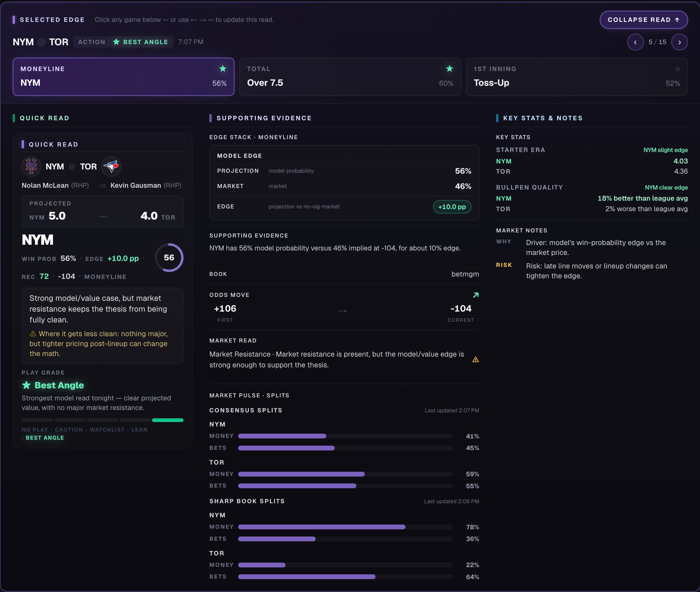This screenshot has width=700, height=592.
Task: Click market 46% value
Action: pyautogui.click(x=463, y=186)
